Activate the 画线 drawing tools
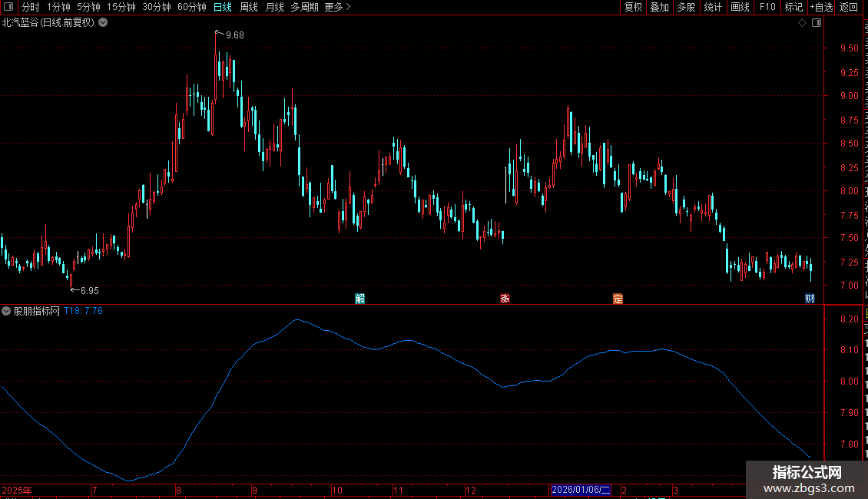The height and width of the screenshot is (499, 868). click(740, 7)
